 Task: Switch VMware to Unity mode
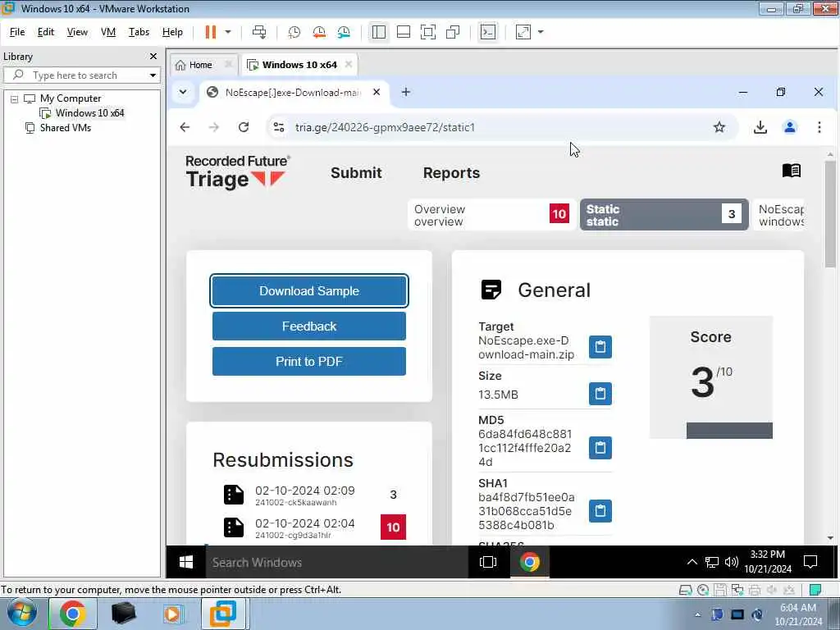point(453,32)
